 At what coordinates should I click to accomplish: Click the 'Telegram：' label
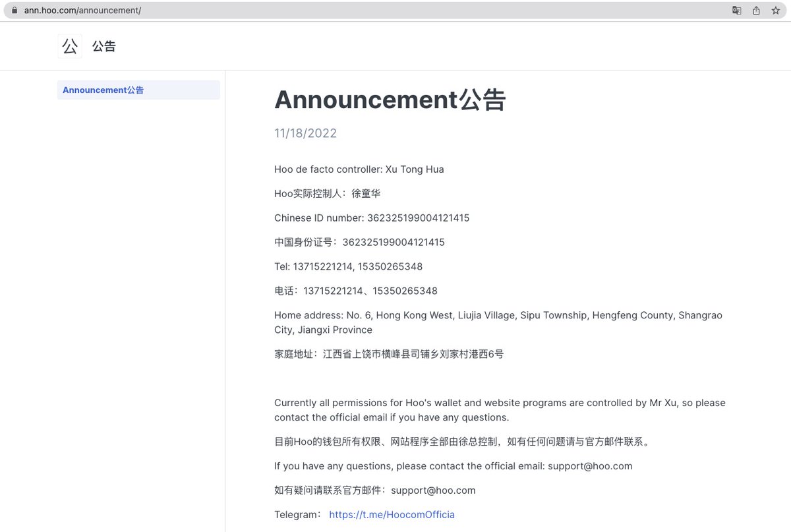298,514
